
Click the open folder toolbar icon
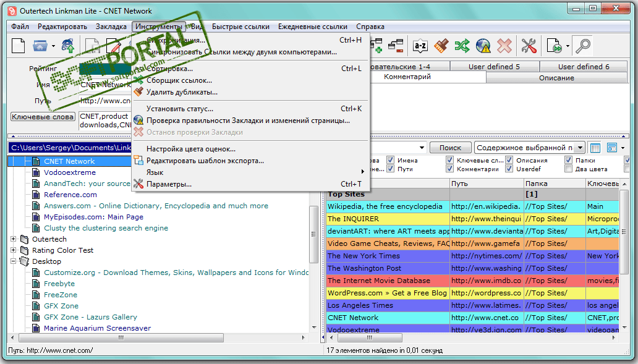(40, 46)
